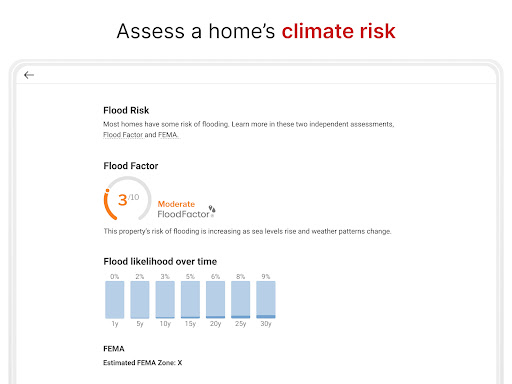
Task: Open the Flood Factor and FEMA link
Action: (141, 135)
